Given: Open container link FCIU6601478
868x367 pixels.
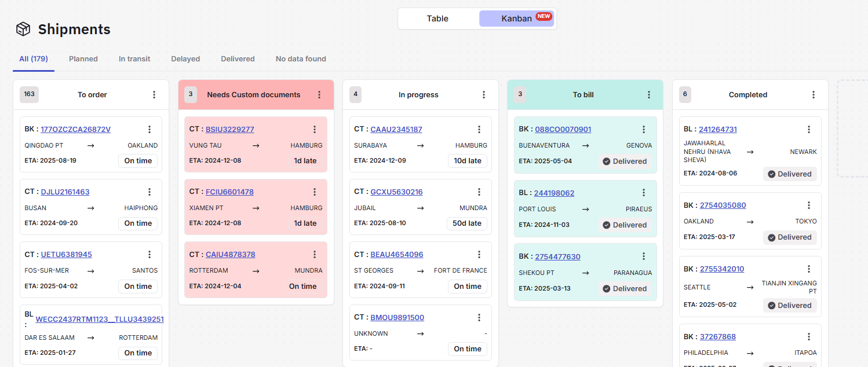Looking at the screenshot, I should click(x=229, y=192).
